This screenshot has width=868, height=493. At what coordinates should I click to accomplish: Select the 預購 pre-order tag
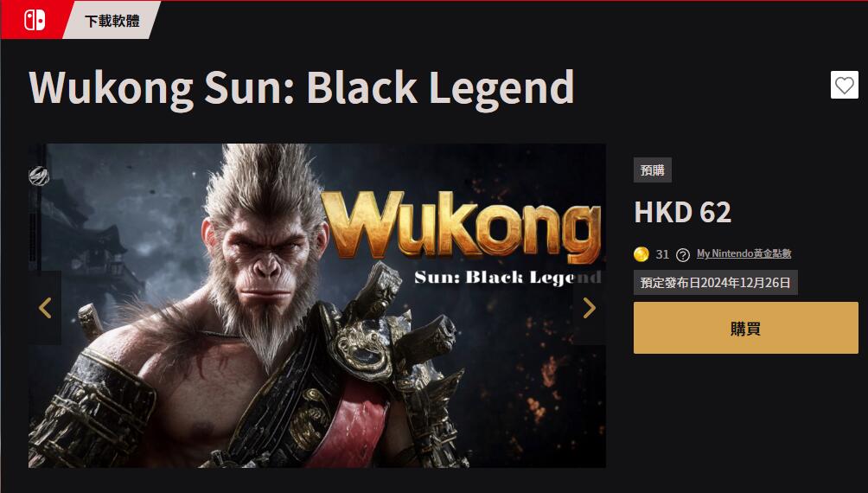point(653,170)
